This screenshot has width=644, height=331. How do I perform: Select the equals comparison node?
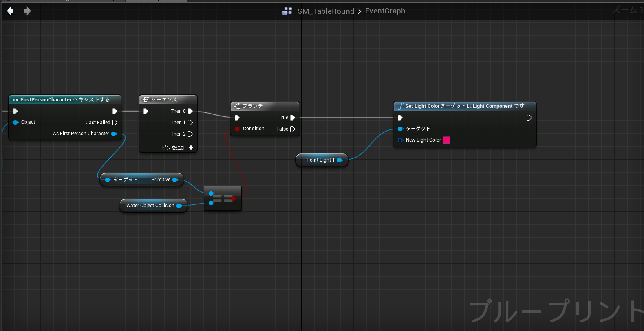tap(223, 198)
